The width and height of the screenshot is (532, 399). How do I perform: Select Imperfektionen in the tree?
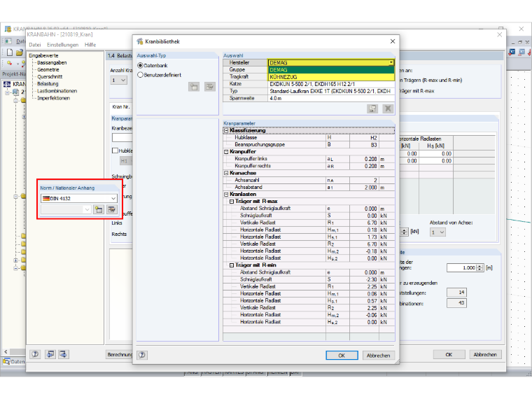click(x=54, y=98)
